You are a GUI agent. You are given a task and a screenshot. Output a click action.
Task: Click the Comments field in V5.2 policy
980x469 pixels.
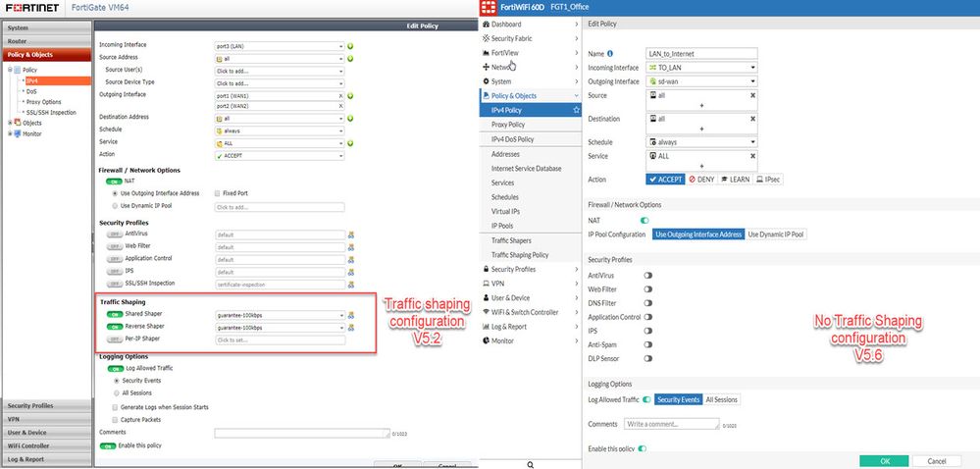[x=302, y=433]
